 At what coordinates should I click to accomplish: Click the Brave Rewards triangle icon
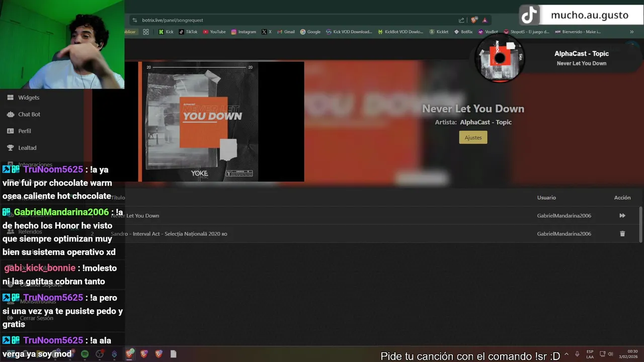point(485,20)
